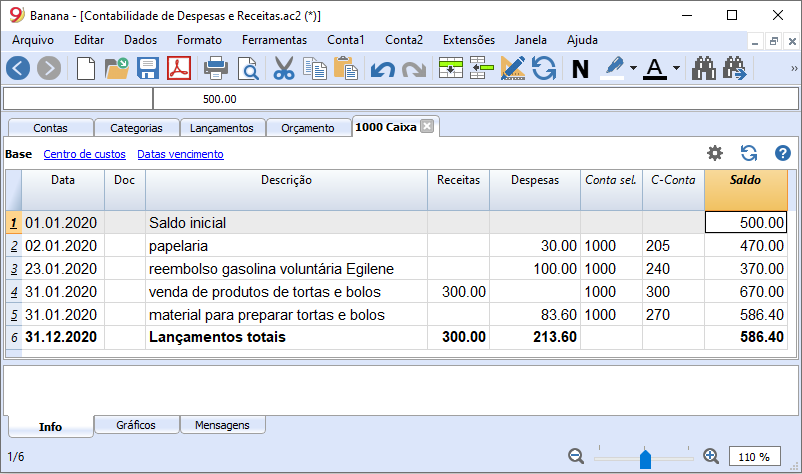Export to PDF using the red PDF icon

179,68
